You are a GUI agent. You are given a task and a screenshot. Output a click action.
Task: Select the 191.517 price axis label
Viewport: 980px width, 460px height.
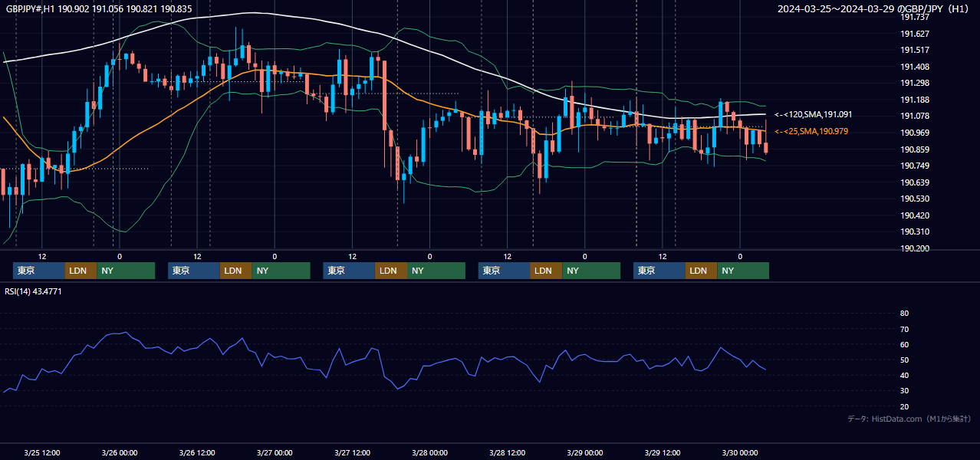click(x=915, y=50)
